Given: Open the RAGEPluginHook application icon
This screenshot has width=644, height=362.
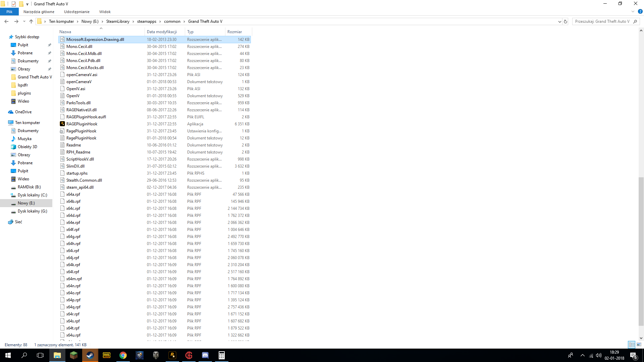Looking at the screenshot, I should 62,124.
